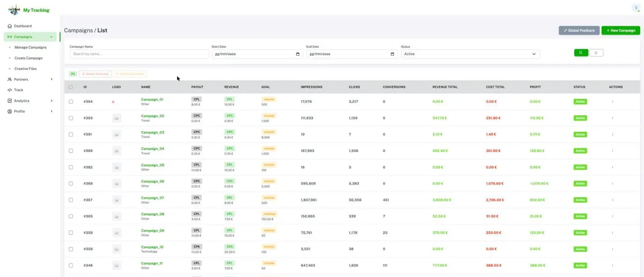Screen dimensions: 644x277
Task: Click the 3,608.00 € revenue total value
Action: [x=442, y=200]
